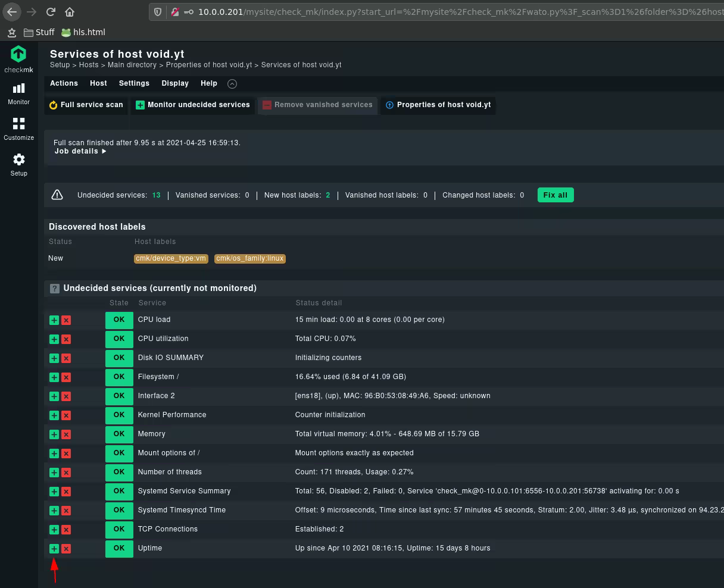Open the Stuff bookmarks folder
This screenshot has height=588, width=724.
point(39,32)
